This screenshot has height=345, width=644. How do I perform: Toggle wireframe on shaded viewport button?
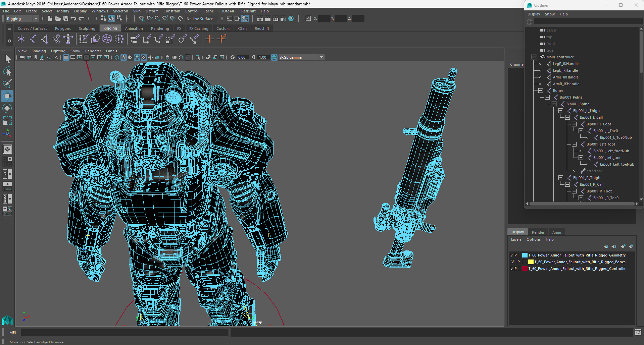click(x=137, y=57)
